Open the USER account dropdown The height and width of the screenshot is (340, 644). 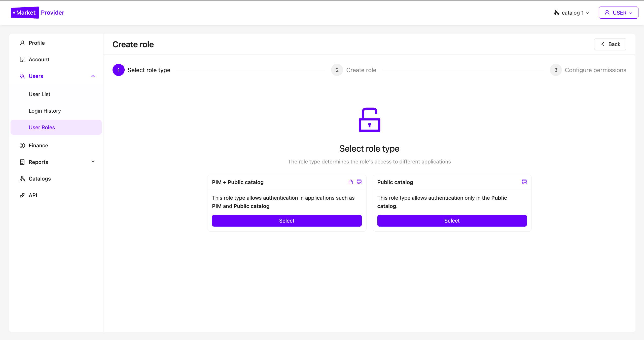point(618,13)
